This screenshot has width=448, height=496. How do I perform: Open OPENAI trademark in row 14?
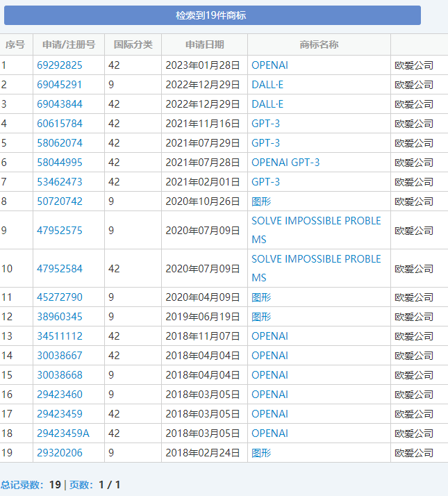[x=270, y=356]
